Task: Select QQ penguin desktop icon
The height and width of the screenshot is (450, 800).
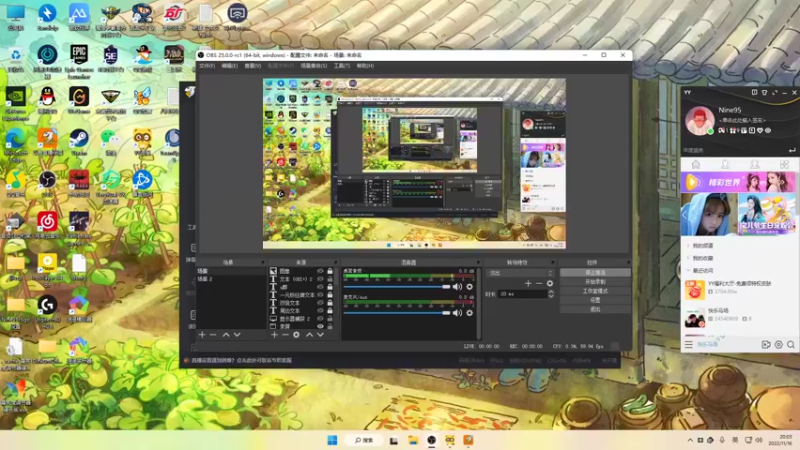Action: 47,101
